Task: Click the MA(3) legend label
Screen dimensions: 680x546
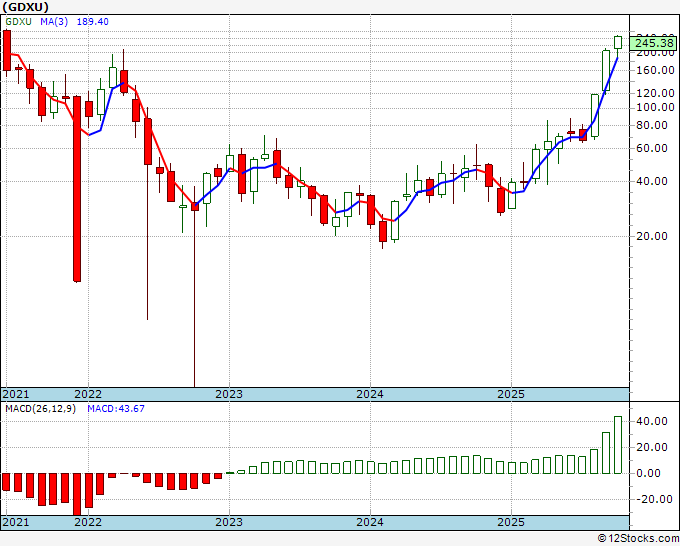Action: 54,22
